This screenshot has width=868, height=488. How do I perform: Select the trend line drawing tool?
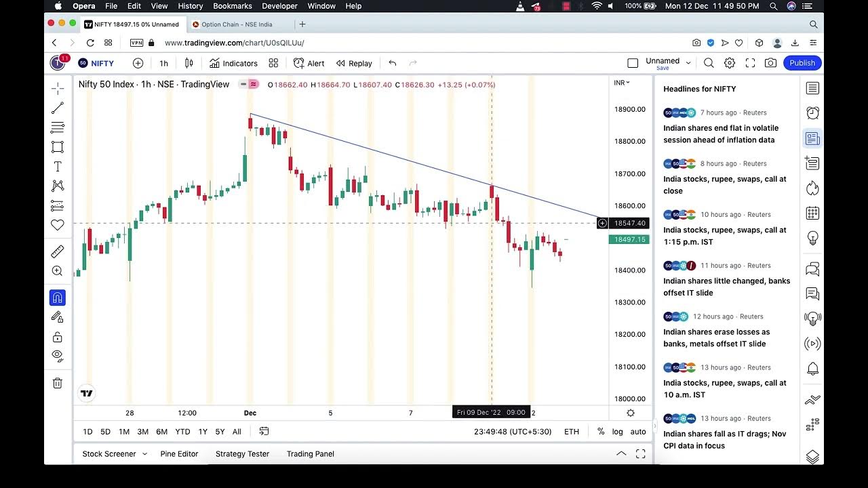(x=58, y=108)
